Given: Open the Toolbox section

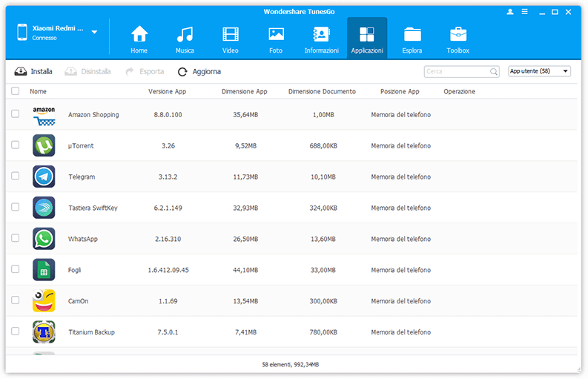Looking at the screenshot, I should pyautogui.click(x=458, y=39).
